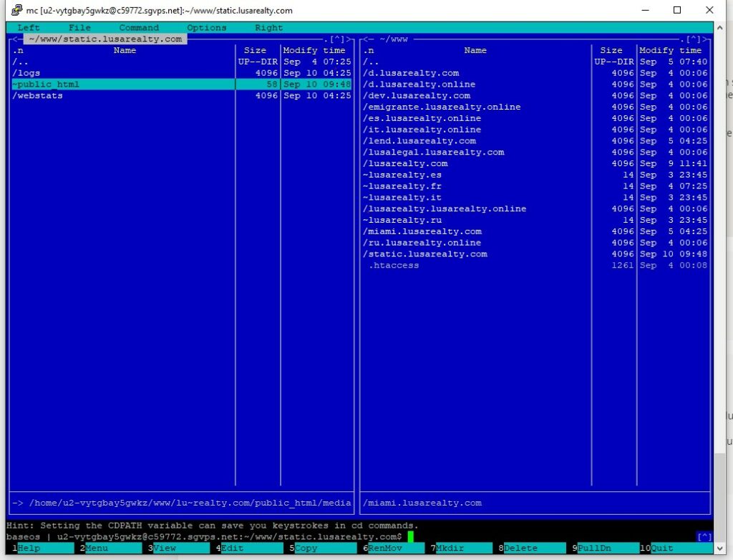Sort left panel by Name column
The image size is (733, 560).
125,51
